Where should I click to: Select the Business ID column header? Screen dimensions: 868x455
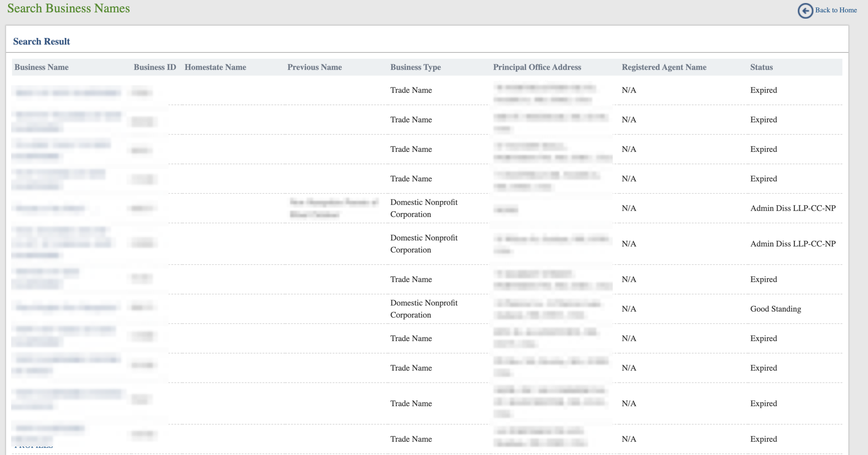pos(155,67)
